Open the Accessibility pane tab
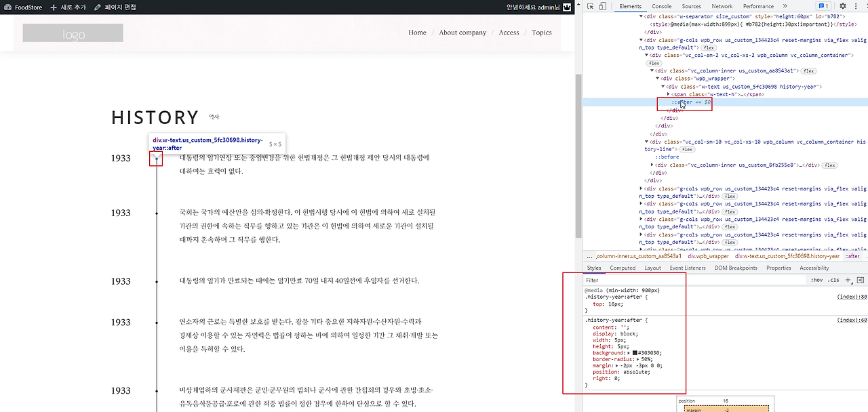Image resolution: width=868 pixels, height=412 pixels. click(814, 268)
